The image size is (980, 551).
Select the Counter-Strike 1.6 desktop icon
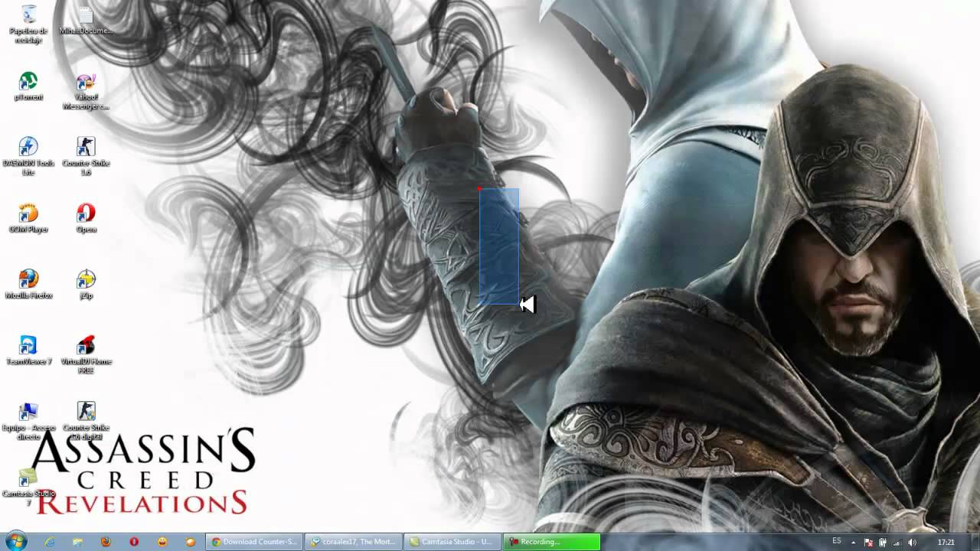pyautogui.click(x=86, y=156)
